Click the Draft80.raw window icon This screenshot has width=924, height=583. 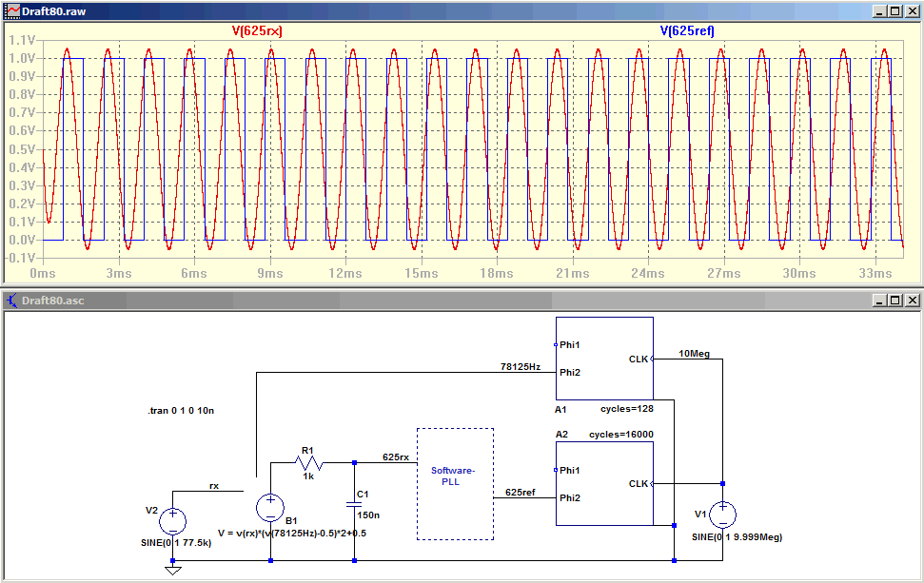click(11, 11)
